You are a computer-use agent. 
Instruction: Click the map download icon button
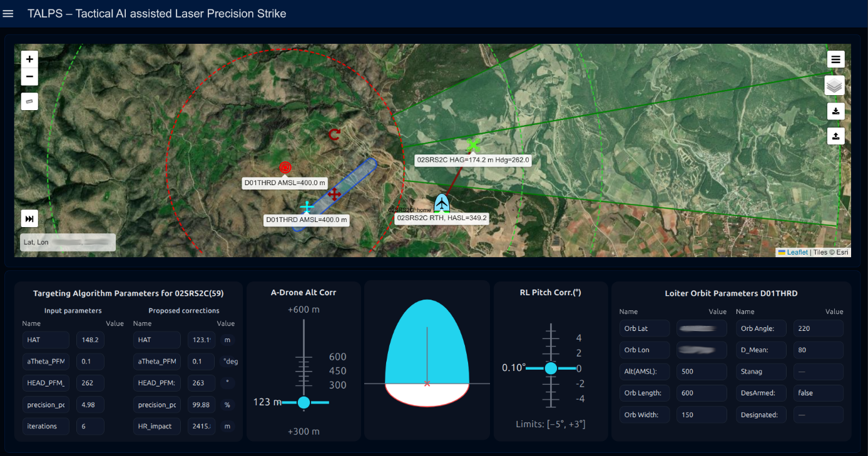pyautogui.click(x=835, y=111)
